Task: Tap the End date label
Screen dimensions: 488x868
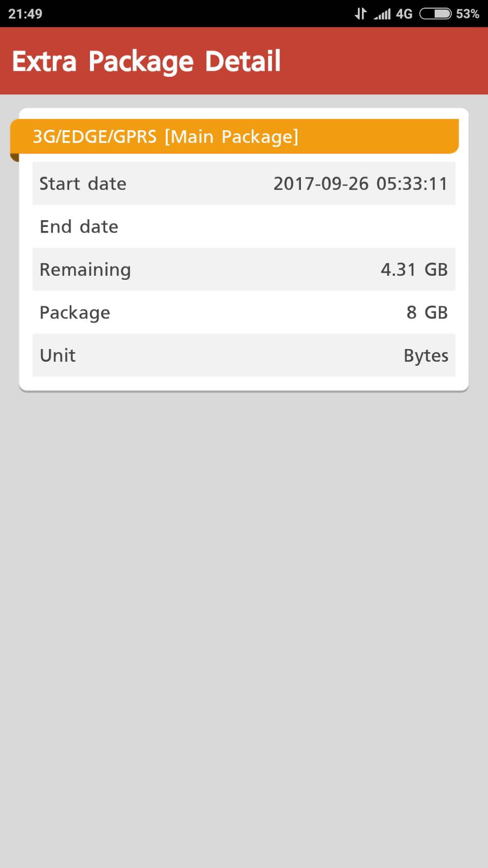Action: point(79,226)
